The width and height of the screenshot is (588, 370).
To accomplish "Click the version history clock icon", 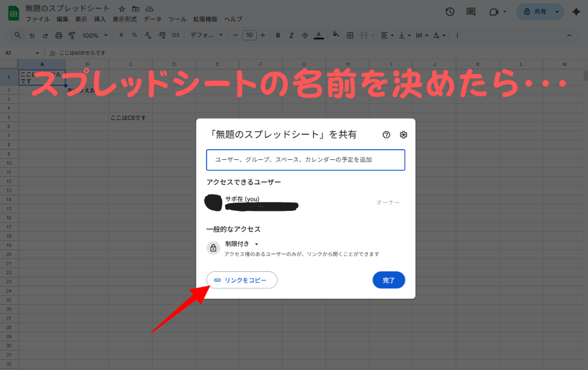I will tap(450, 12).
